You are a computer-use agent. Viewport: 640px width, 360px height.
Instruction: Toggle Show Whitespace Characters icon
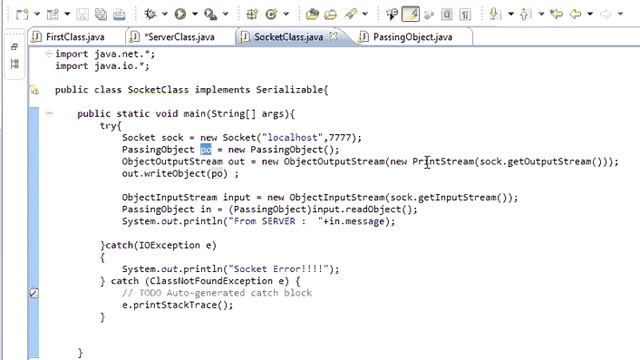pyautogui.click(x=465, y=14)
